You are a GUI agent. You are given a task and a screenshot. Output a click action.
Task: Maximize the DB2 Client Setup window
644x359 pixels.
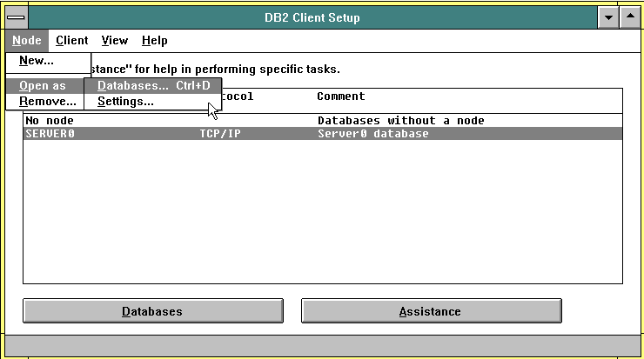630,17
